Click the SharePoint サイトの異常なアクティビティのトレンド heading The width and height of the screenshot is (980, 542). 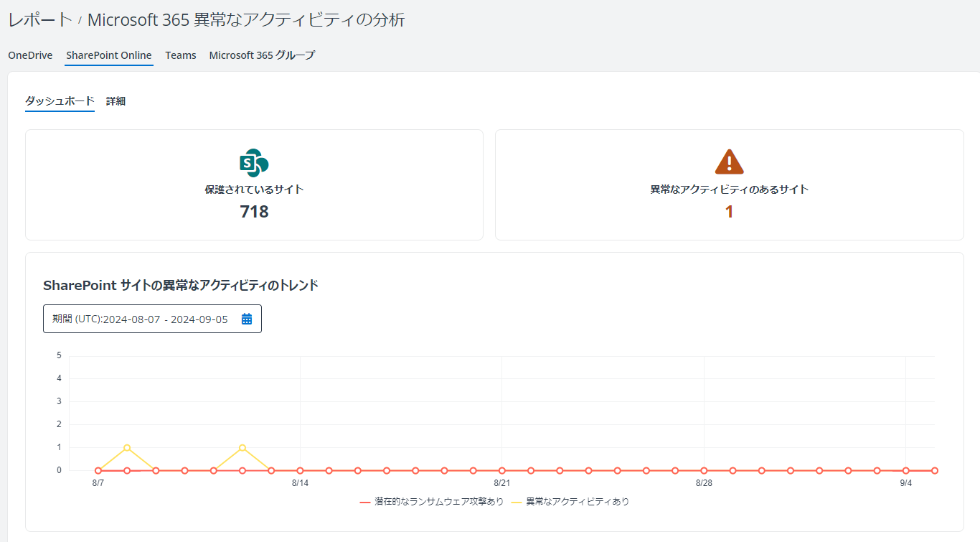pyautogui.click(x=181, y=285)
